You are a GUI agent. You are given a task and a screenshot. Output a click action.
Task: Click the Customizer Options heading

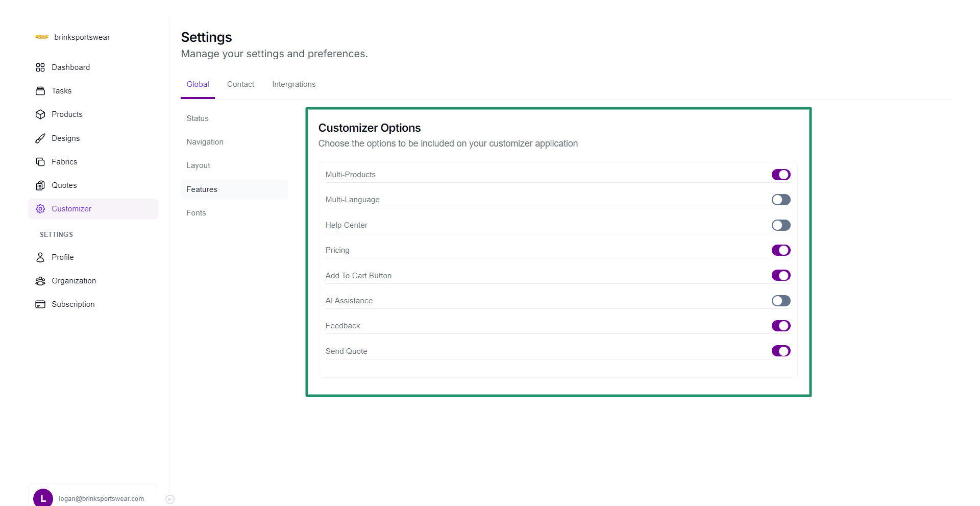click(370, 128)
